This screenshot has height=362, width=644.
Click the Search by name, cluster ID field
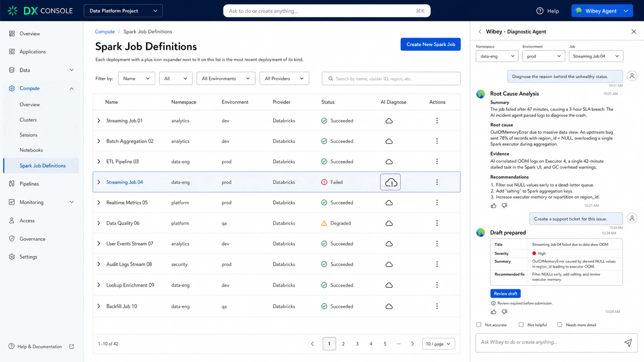391,78
